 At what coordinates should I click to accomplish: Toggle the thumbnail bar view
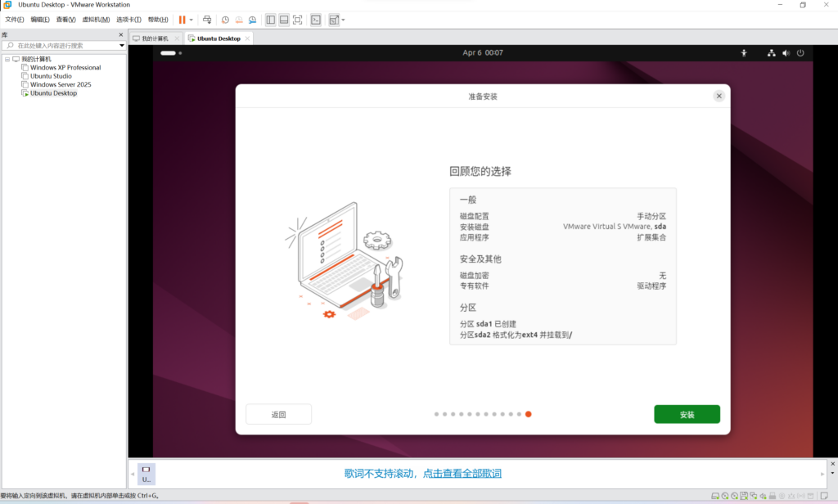284,20
